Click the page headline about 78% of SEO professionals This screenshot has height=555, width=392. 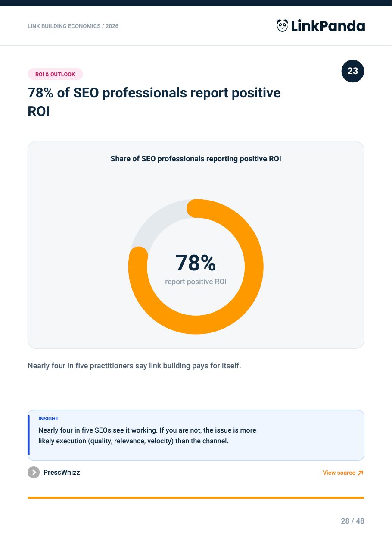154,102
